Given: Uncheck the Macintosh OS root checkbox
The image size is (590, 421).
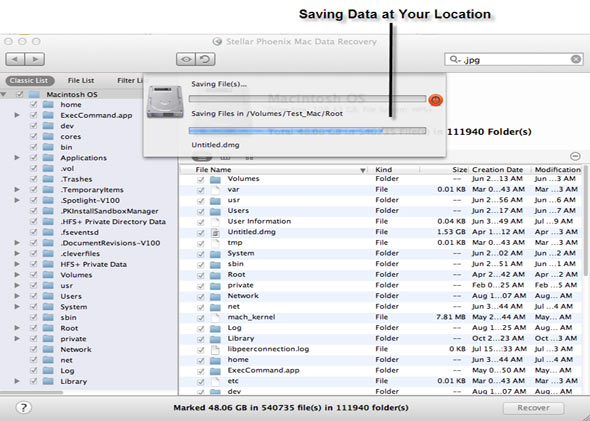Looking at the screenshot, I should (20, 94).
